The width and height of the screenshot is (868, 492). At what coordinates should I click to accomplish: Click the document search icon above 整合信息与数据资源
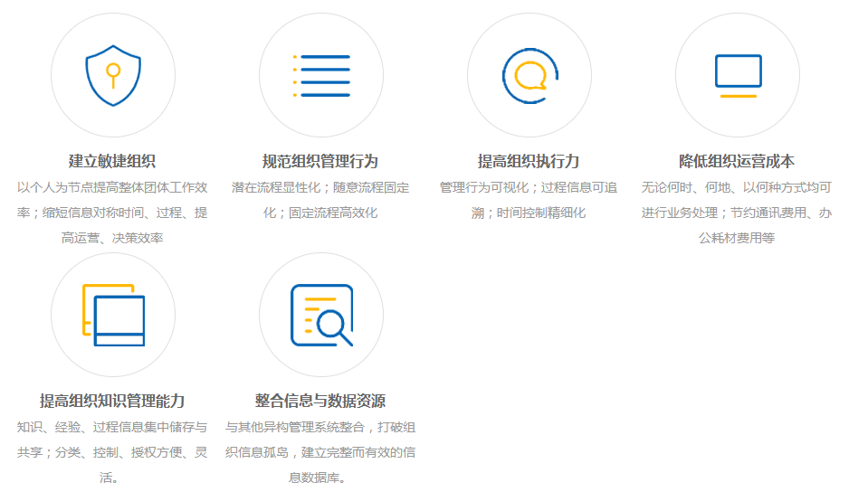[x=320, y=315]
